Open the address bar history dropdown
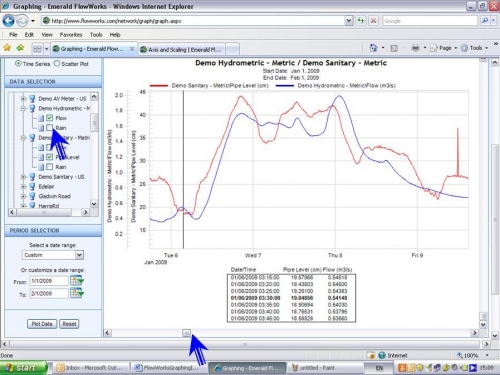500x375 pixels. [x=348, y=21]
